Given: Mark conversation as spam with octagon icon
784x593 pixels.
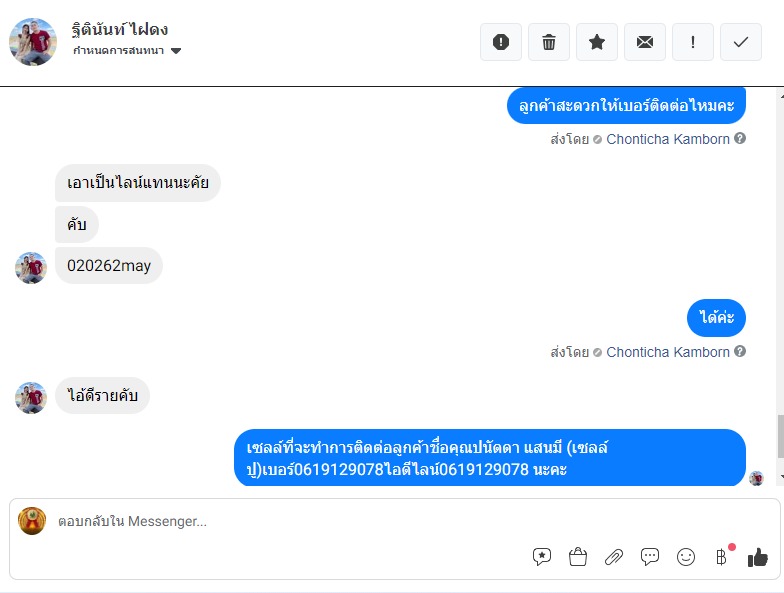Looking at the screenshot, I should 500,42.
